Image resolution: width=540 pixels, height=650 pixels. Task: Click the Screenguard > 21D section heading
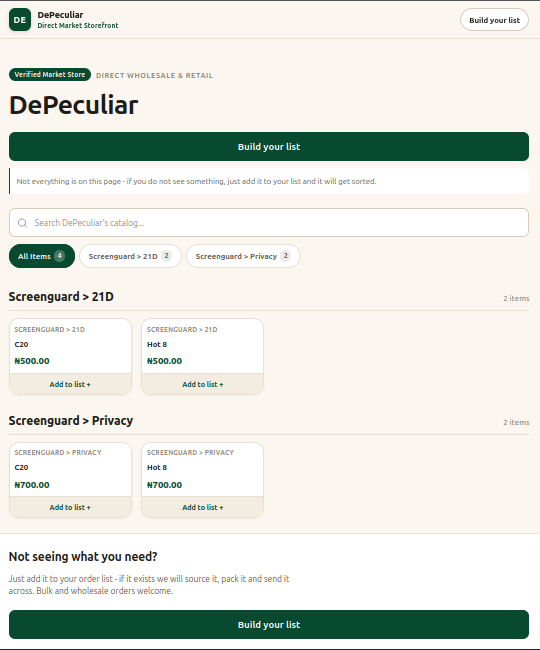click(x=61, y=297)
